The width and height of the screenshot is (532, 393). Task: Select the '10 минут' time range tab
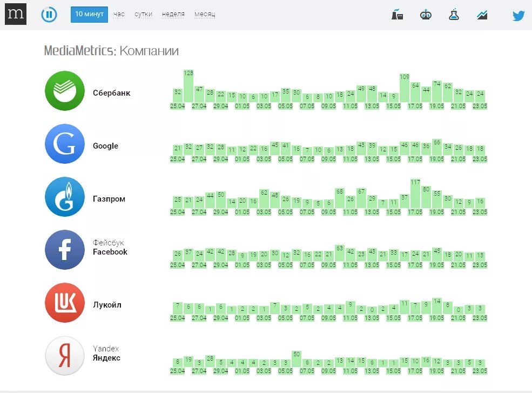[89, 14]
